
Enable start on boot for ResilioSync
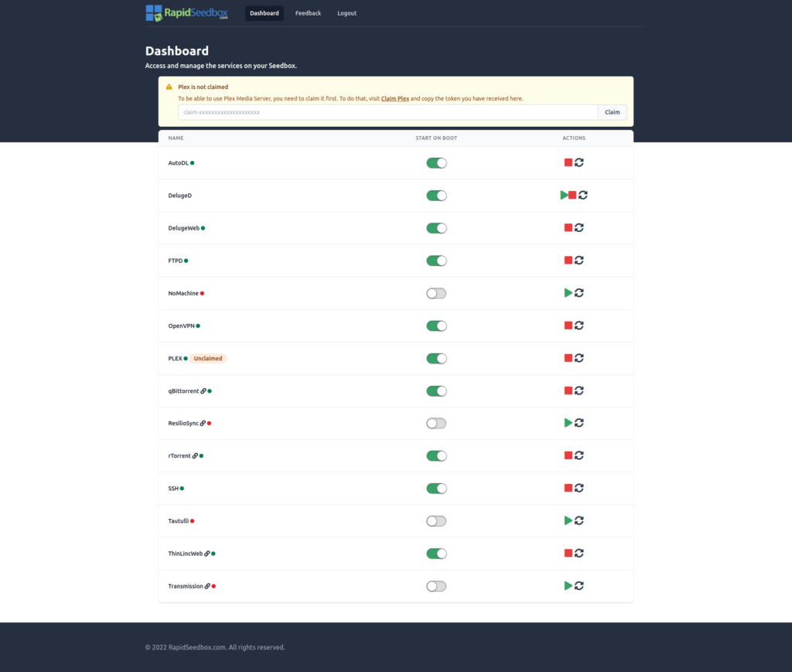pyautogui.click(x=436, y=423)
